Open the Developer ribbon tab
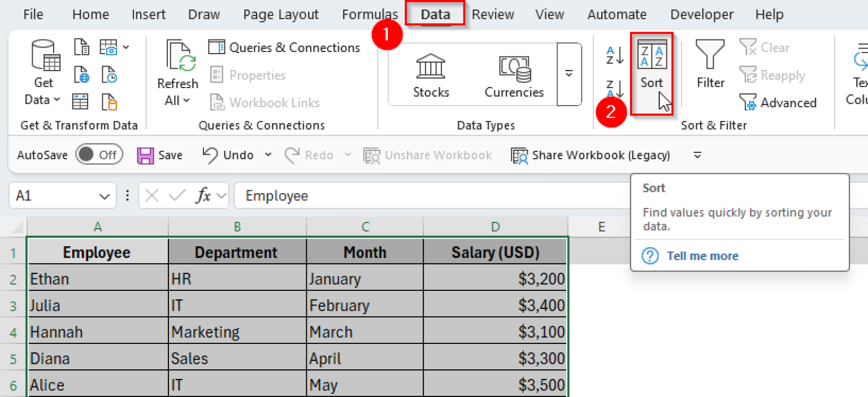 click(x=702, y=14)
